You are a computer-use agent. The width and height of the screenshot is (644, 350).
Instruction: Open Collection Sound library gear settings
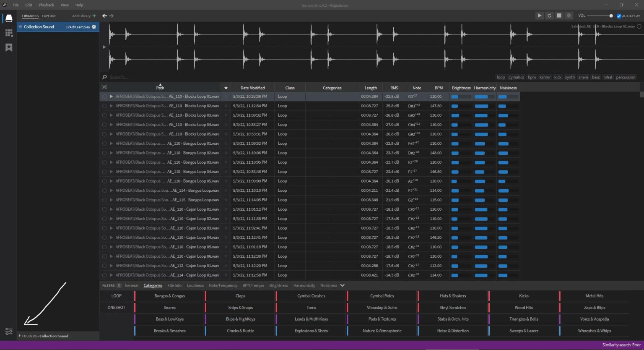[94, 27]
